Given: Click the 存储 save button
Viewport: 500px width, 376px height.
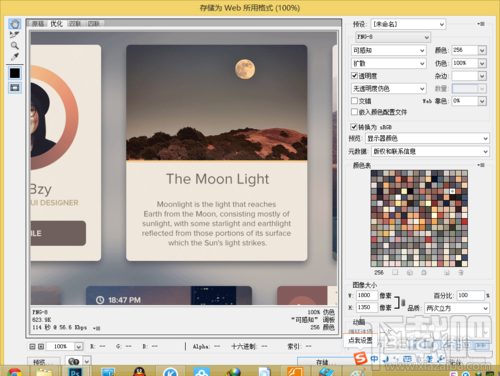Looking at the screenshot, I should click(326, 361).
